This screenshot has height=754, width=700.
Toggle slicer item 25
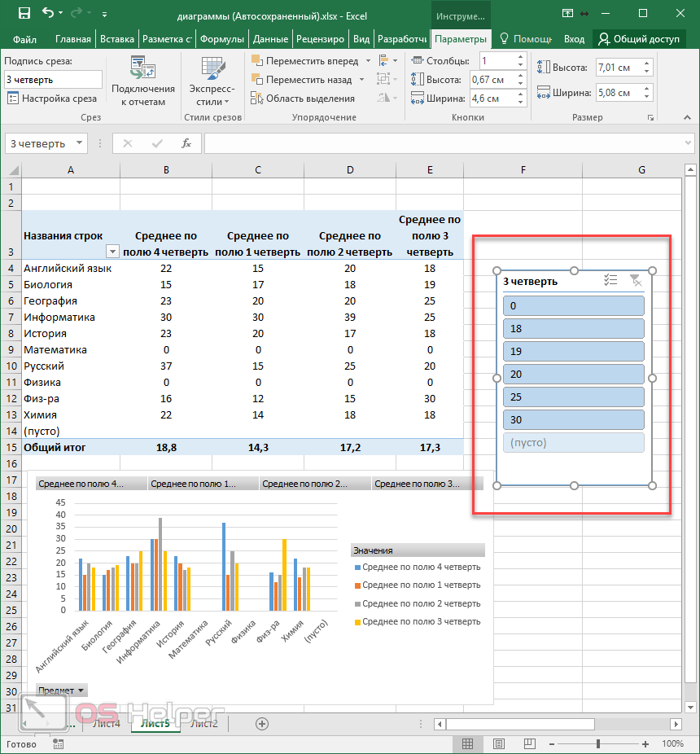(574, 397)
